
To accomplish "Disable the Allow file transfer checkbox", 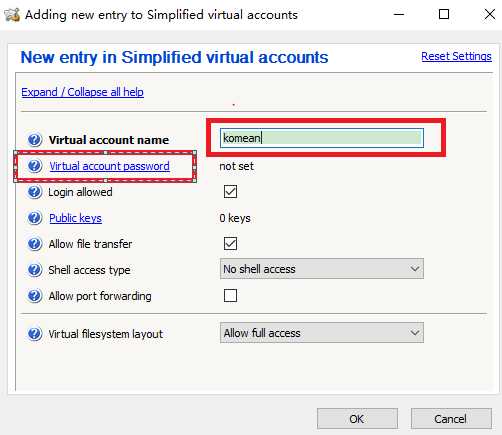I will coord(230,244).
